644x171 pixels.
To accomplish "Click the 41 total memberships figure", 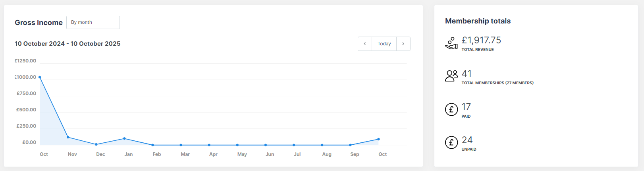I will [x=467, y=74].
